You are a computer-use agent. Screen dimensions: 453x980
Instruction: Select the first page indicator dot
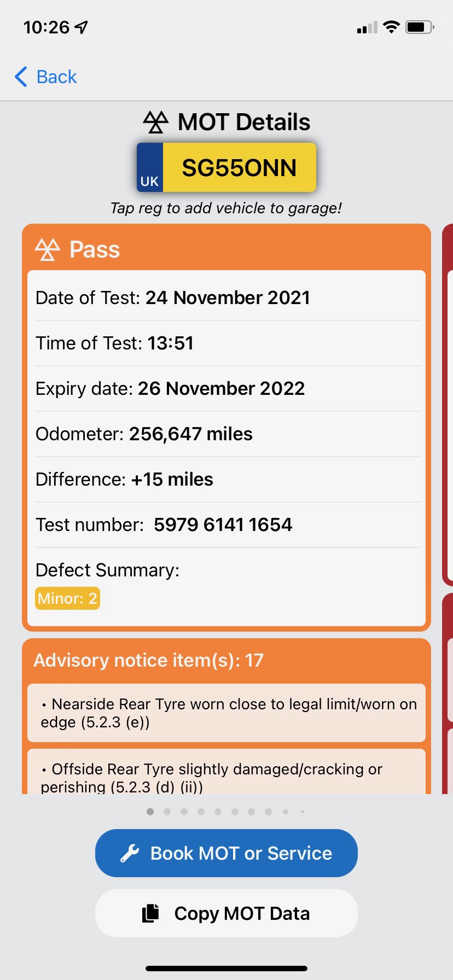coord(150,812)
